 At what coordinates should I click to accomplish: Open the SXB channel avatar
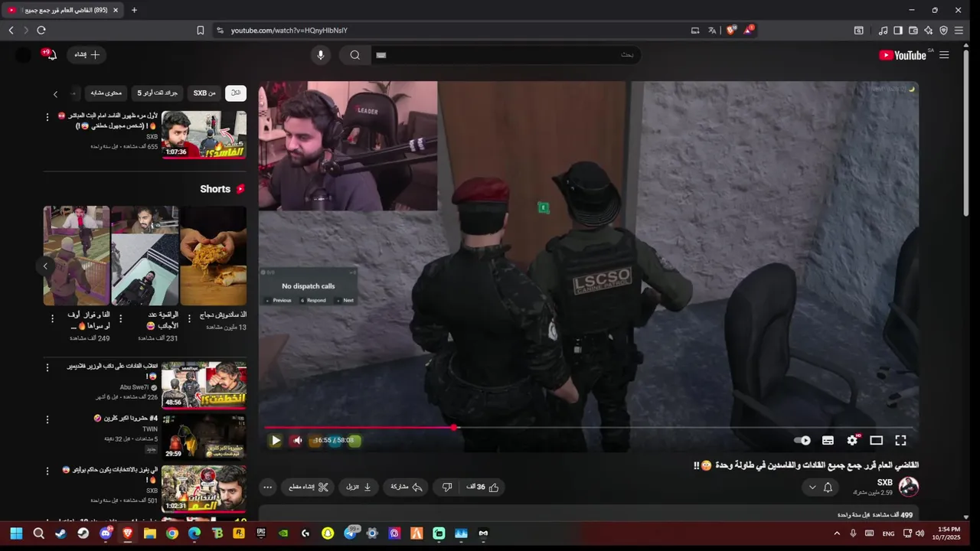(x=909, y=487)
